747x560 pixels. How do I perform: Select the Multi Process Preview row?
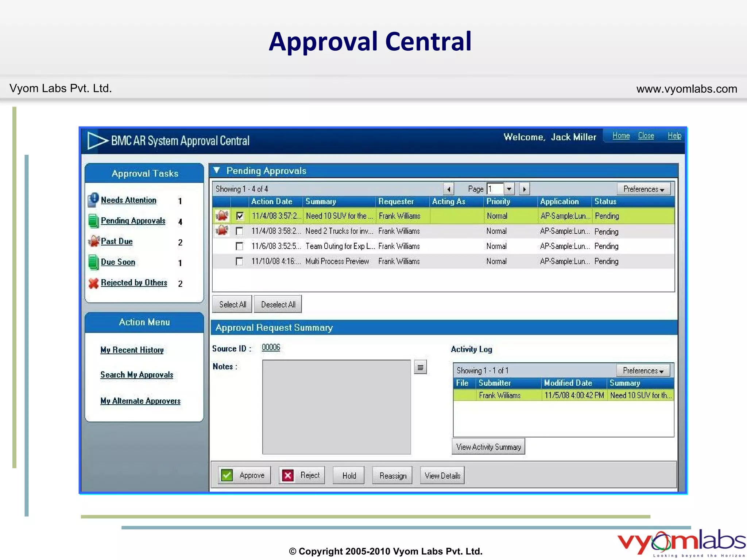tap(443, 261)
